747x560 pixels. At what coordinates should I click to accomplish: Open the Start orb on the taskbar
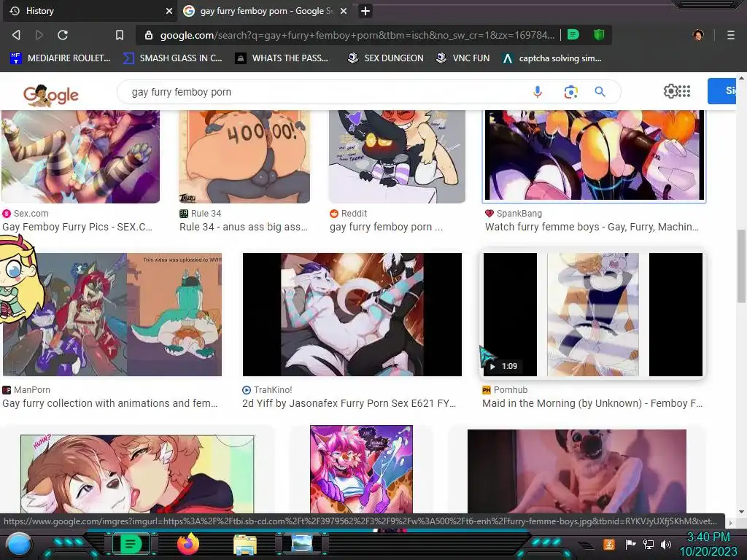click(19, 544)
